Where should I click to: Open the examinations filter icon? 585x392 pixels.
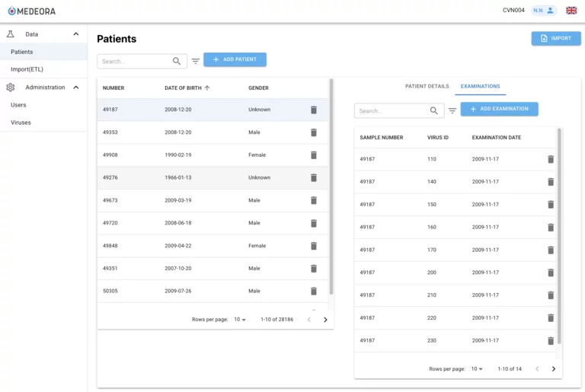click(x=452, y=110)
